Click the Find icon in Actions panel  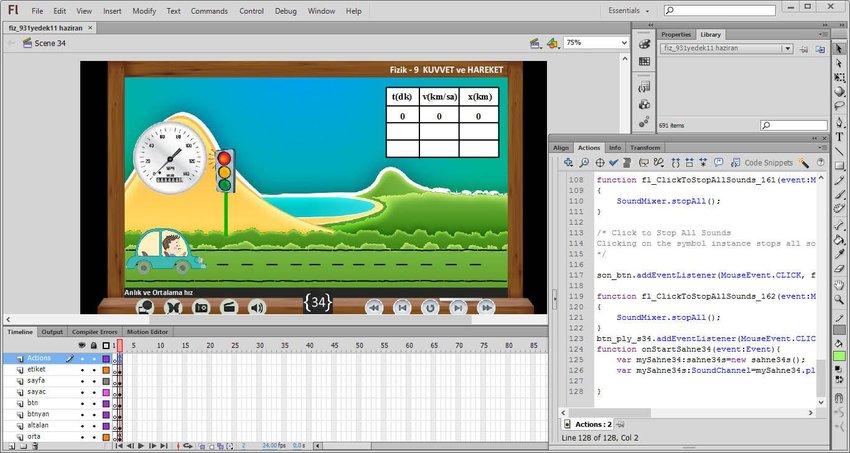click(x=584, y=162)
